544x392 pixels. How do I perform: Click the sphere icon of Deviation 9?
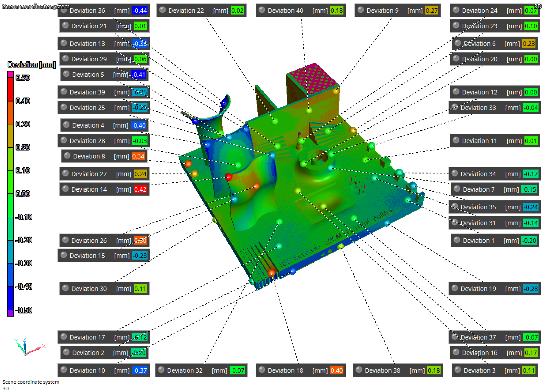click(x=361, y=10)
